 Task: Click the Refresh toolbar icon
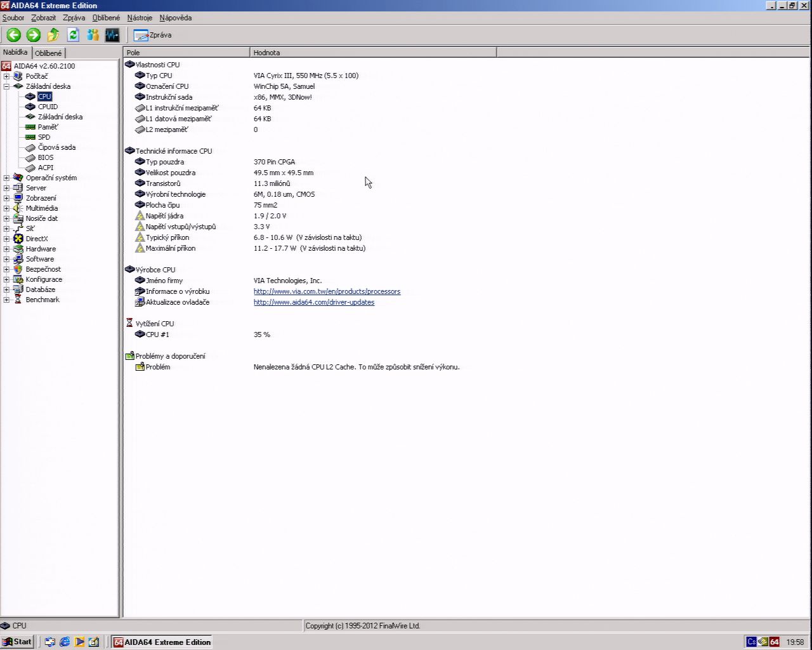tap(73, 35)
